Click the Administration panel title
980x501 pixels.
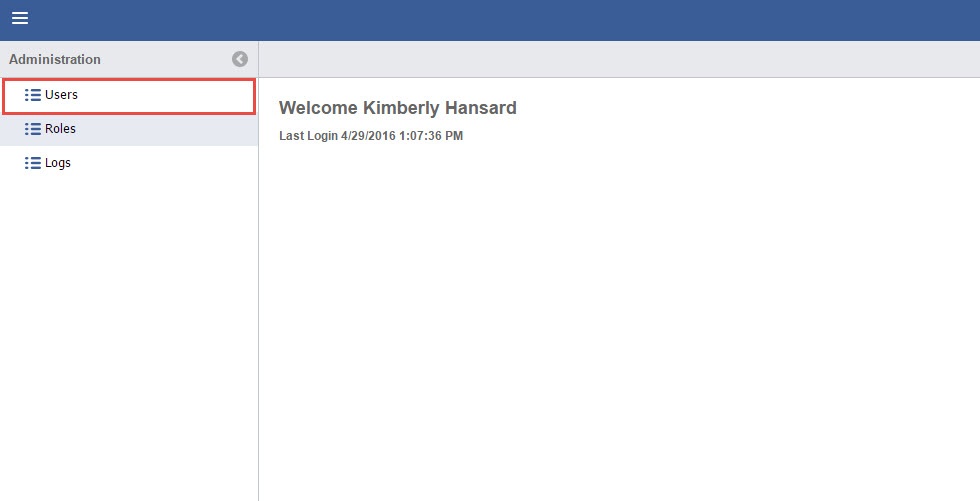coord(55,59)
